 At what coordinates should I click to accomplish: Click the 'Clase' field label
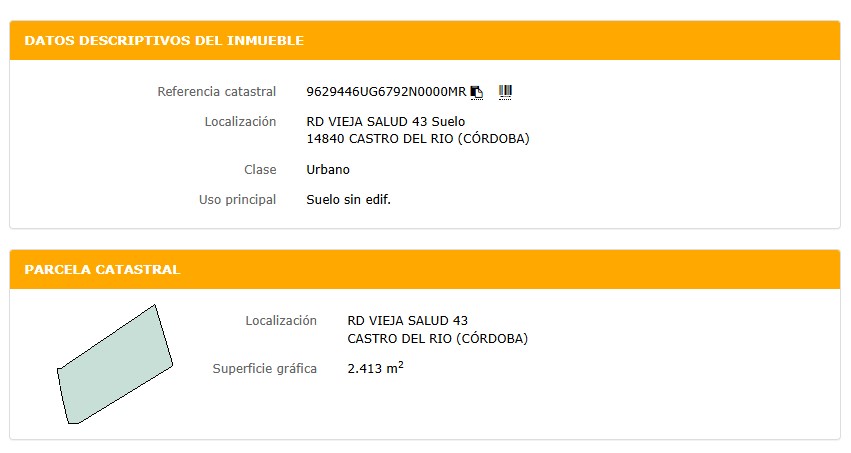click(260, 170)
